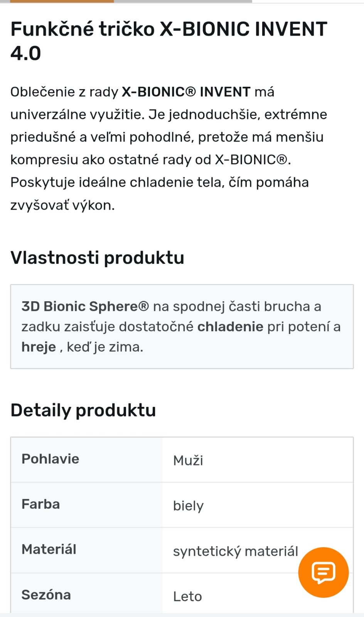Click the 'biely' color value
Screen dimensions: 364x617
(x=188, y=506)
